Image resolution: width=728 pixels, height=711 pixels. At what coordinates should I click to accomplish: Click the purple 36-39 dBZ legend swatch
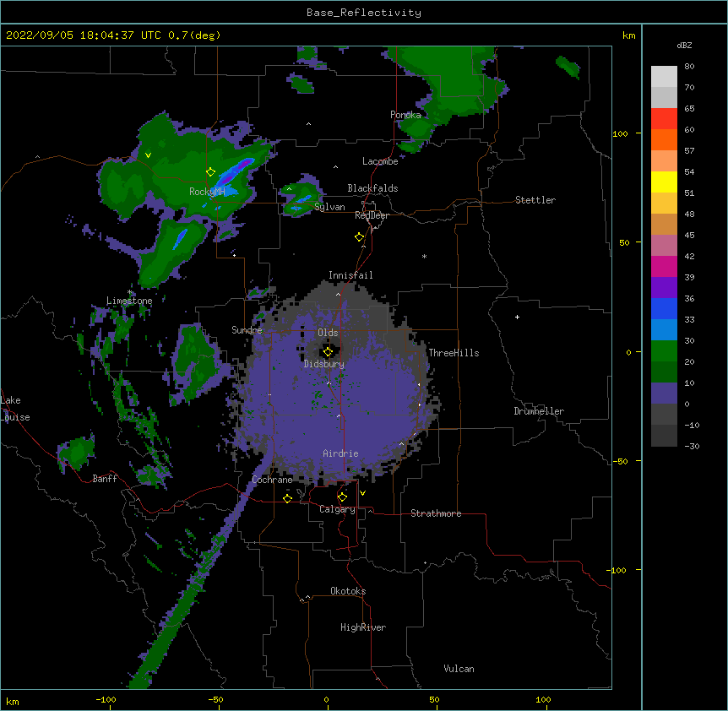coord(664,288)
